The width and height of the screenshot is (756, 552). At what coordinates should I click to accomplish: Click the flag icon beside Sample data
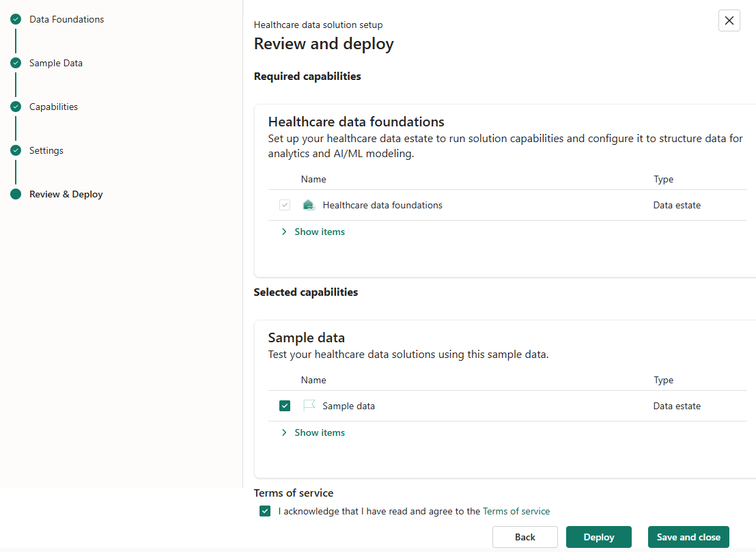click(x=309, y=405)
